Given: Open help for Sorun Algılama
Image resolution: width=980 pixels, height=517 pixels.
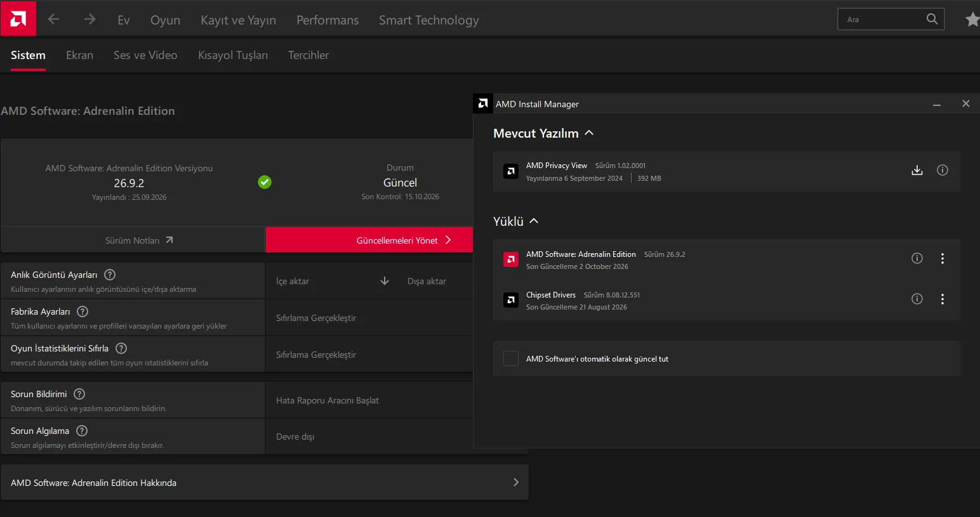Looking at the screenshot, I should (82, 431).
